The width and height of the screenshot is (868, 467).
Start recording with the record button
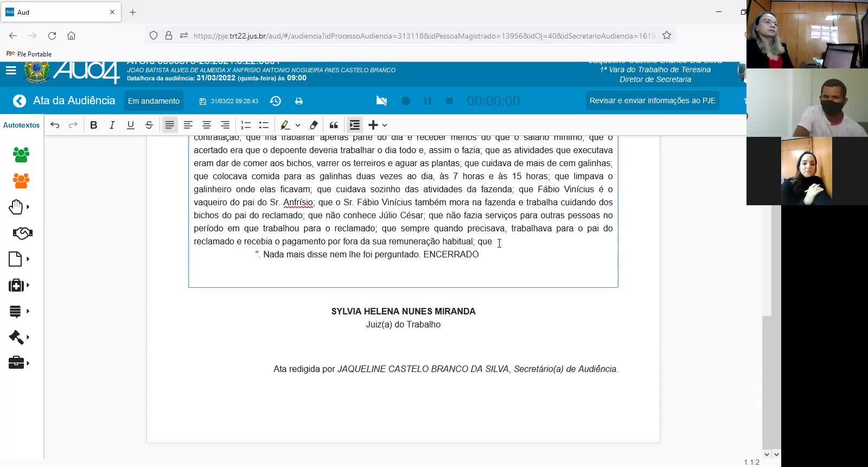point(406,101)
